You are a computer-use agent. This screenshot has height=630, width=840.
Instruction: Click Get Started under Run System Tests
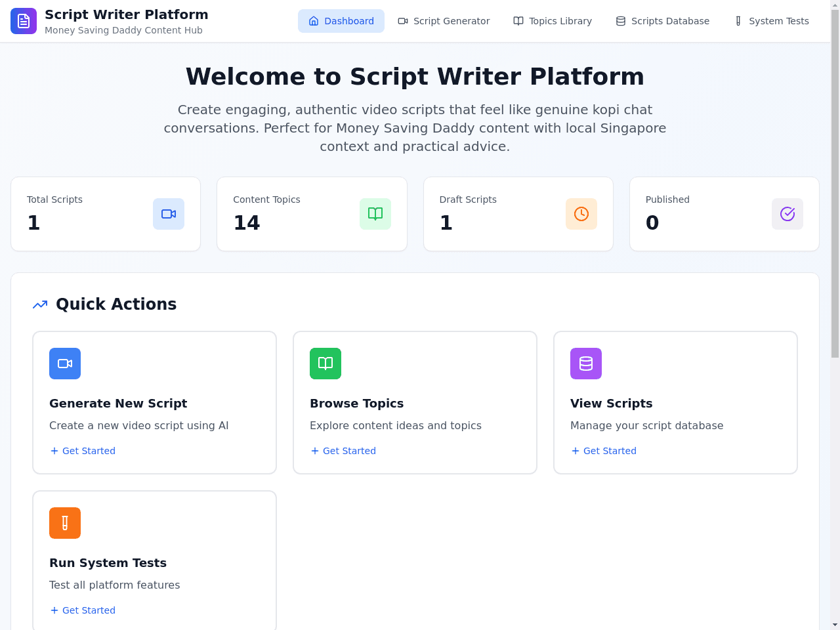(x=83, y=610)
